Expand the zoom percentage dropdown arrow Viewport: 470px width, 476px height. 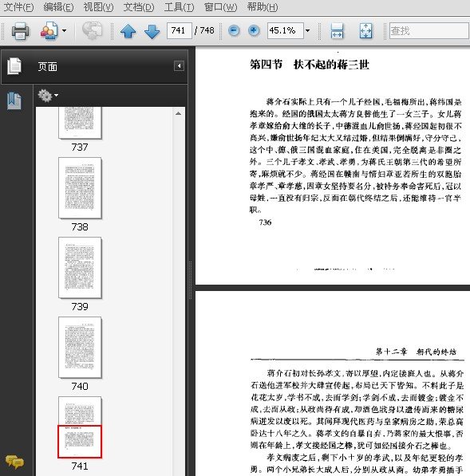pos(307,30)
